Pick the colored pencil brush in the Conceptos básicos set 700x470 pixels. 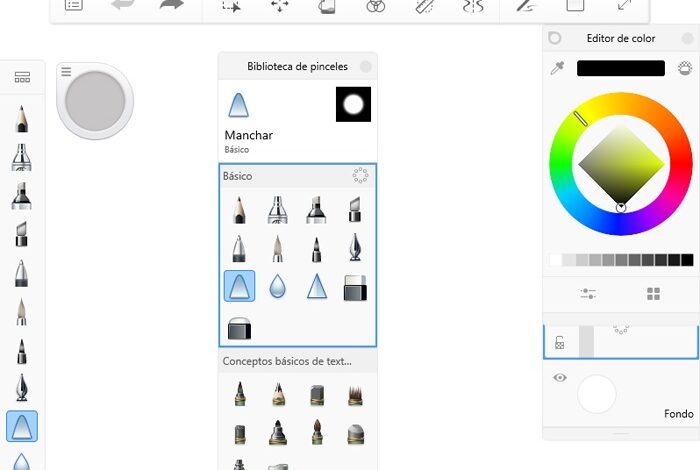(x=278, y=394)
